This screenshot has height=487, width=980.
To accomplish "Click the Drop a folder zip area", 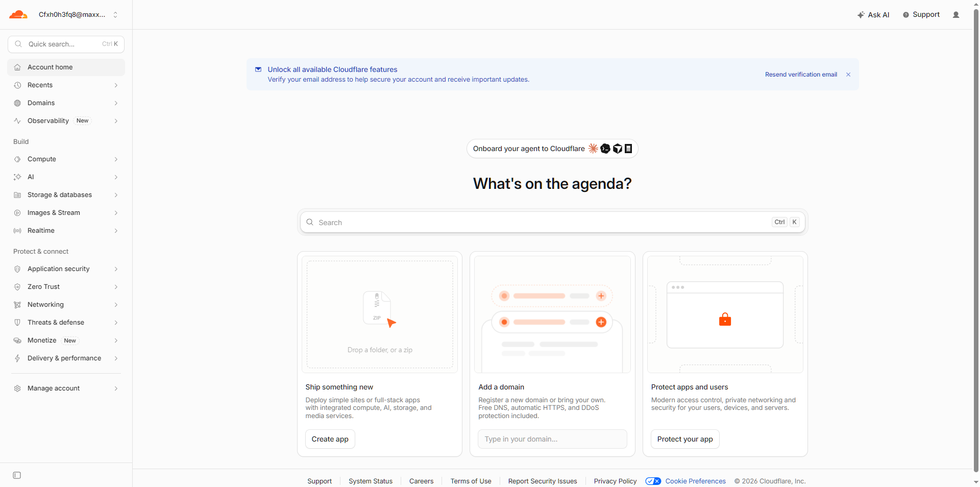I will click(x=380, y=314).
